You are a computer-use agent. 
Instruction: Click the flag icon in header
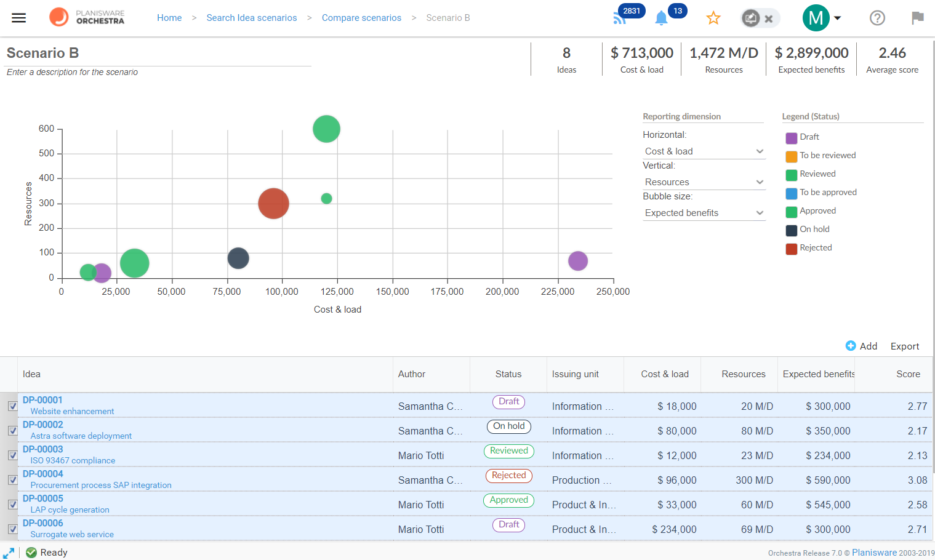coord(917,18)
